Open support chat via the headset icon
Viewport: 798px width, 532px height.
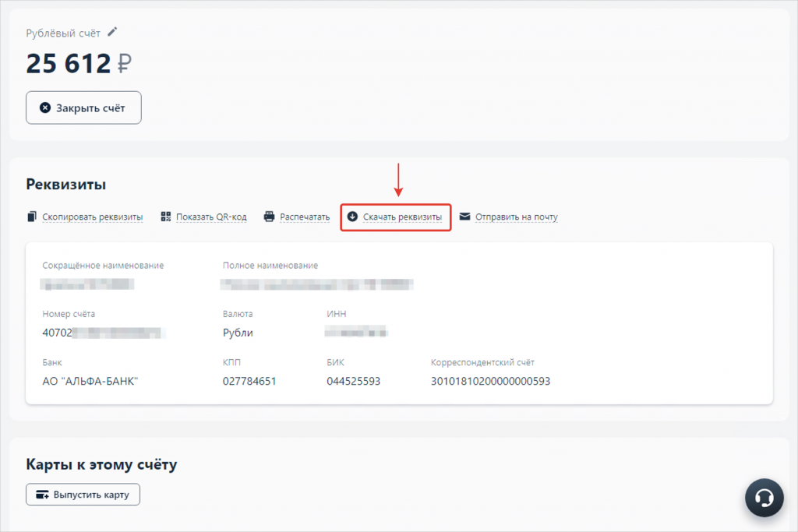[764, 497]
